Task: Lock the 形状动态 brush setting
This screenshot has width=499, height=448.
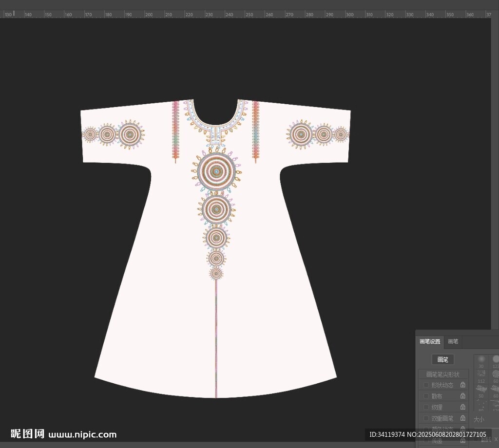Action: tap(462, 385)
